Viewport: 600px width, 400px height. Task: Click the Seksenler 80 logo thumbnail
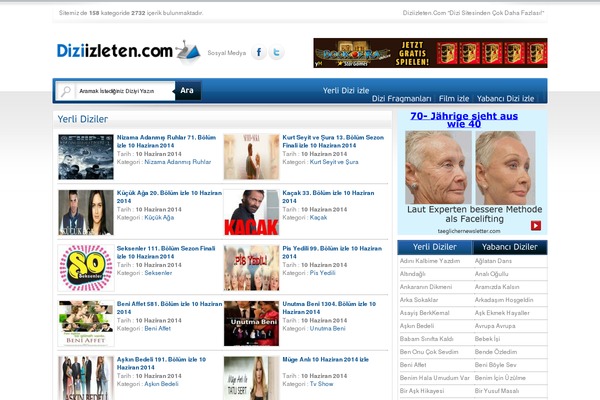86,268
